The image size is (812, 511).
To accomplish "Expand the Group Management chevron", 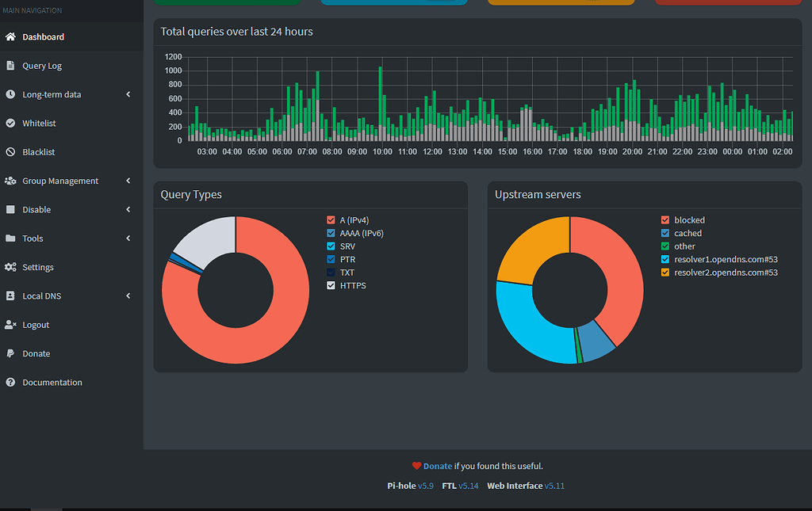I will tap(128, 181).
